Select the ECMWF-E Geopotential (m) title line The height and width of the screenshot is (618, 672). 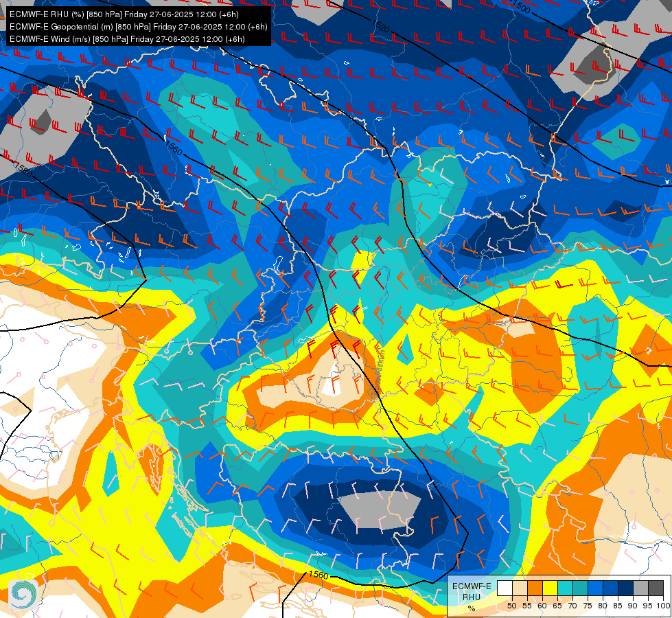point(138,27)
